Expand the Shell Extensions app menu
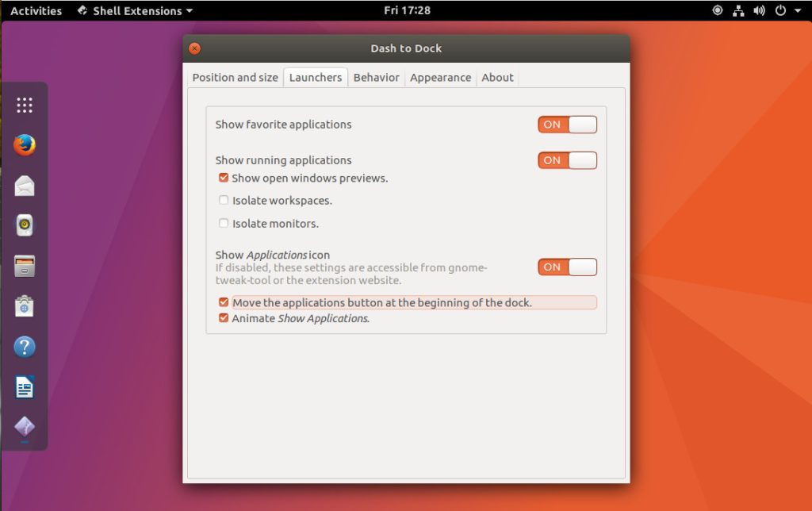The width and height of the screenshot is (812, 511). point(135,11)
